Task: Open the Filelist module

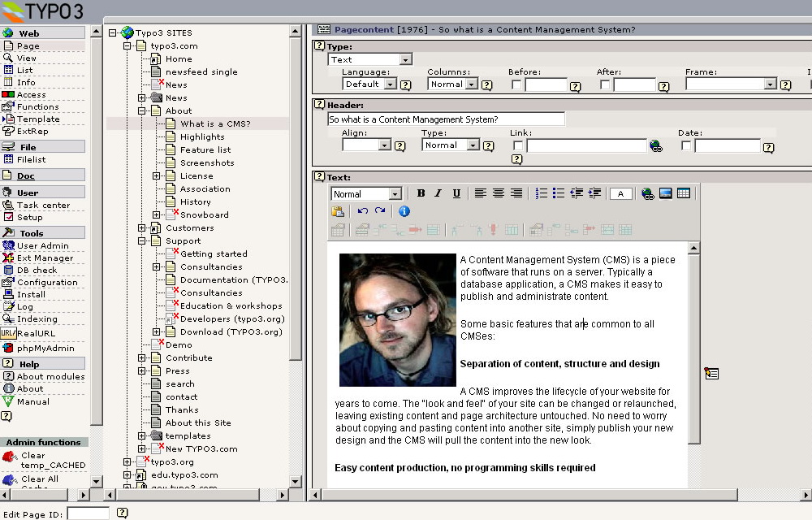Action: pyautogui.click(x=32, y=159)
